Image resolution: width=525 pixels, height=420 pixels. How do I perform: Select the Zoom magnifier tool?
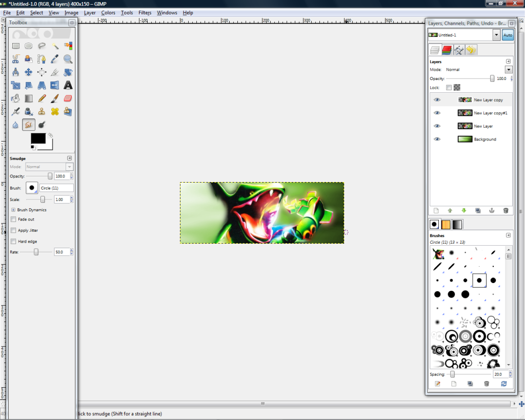coord(68,59)
